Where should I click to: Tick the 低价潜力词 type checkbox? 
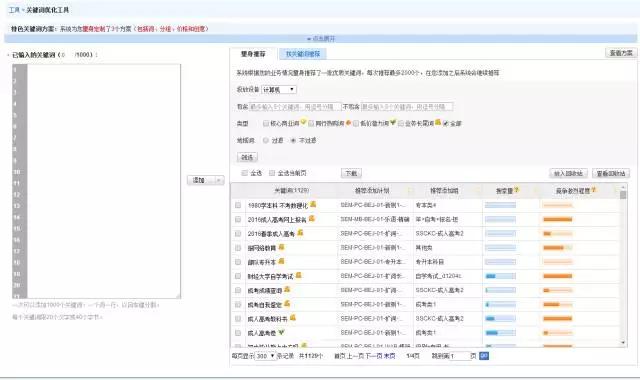click(x=356, y=123)
